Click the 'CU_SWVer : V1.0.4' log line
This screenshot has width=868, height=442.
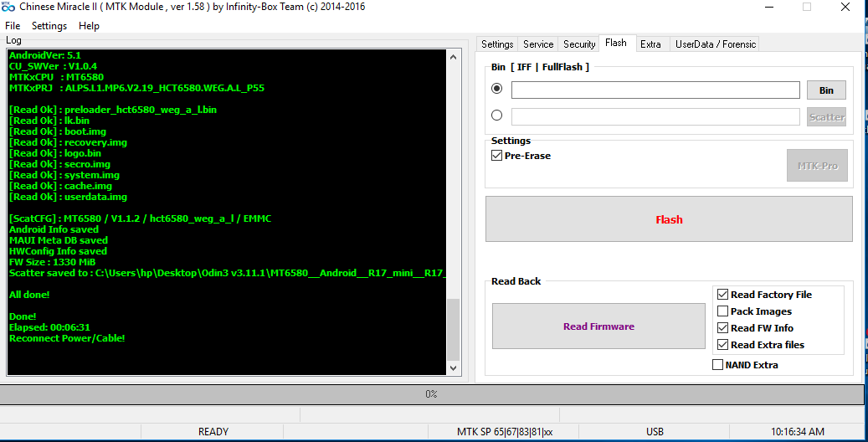click(x=53, y=66)
